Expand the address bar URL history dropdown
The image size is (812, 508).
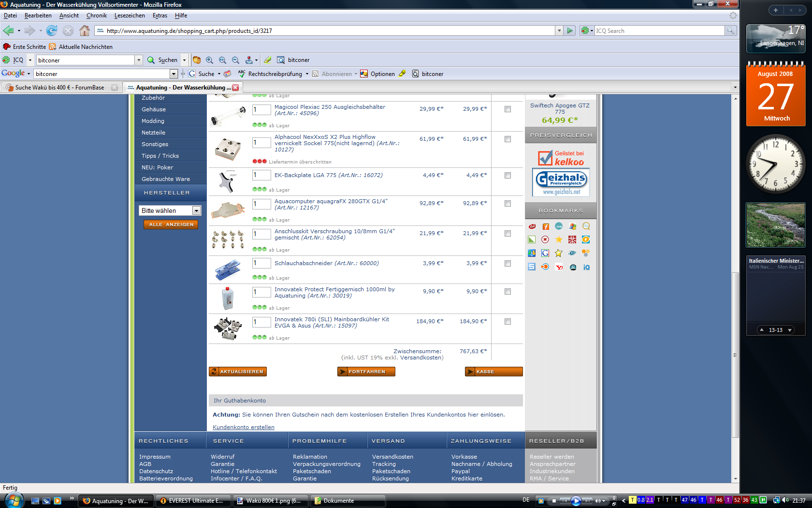[x=559, y=31]
